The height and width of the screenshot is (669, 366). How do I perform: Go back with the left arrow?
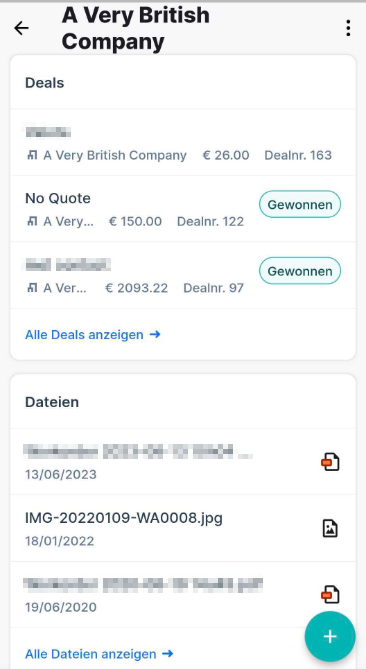pos(21,28)
